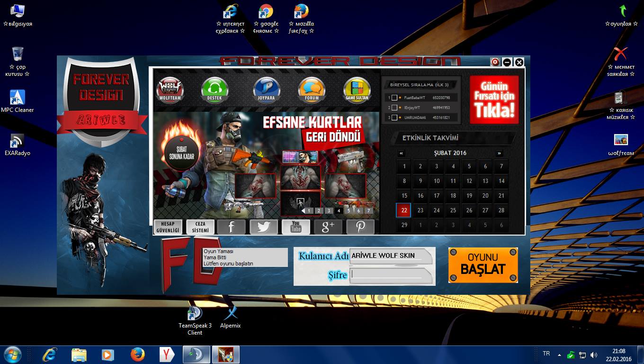Switch banner to slide 7
Viewport: 644px width, 364px height.
(x=368, y=211)
